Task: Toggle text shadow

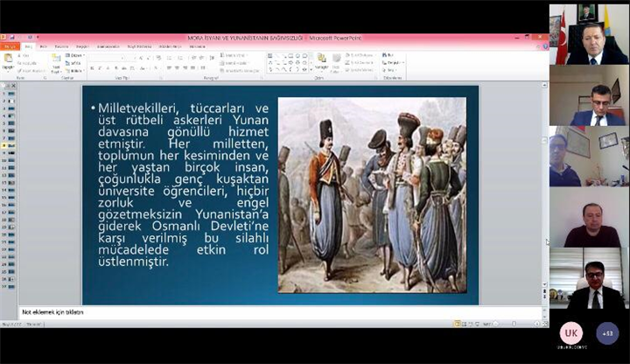Action: (x=116, y=68)
